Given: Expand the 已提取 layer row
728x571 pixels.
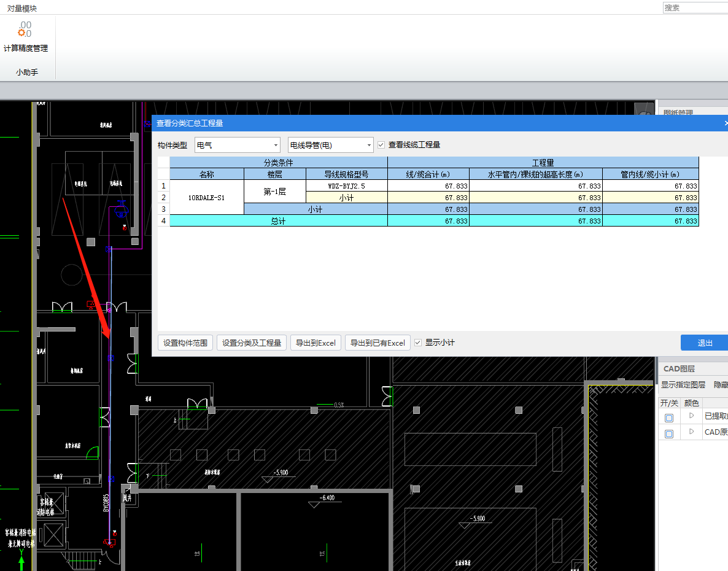Looking at the screenshot, I should [691, 416].
